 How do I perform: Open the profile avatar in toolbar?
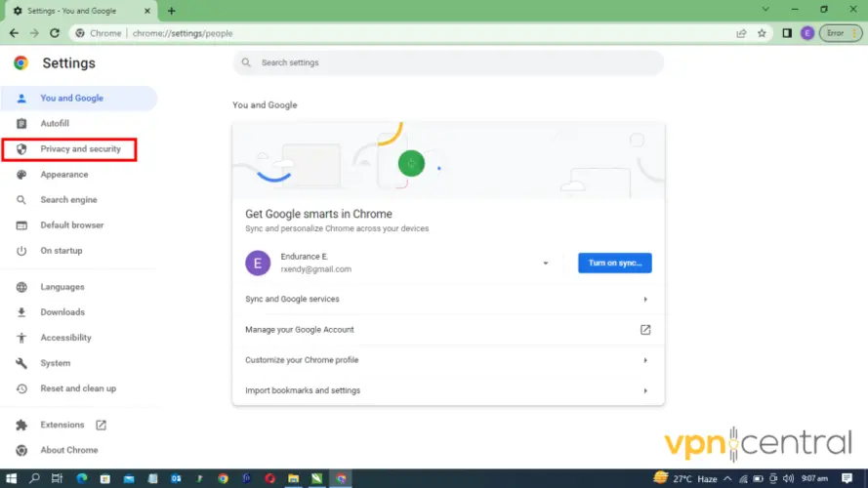click(x=807, y=33)
